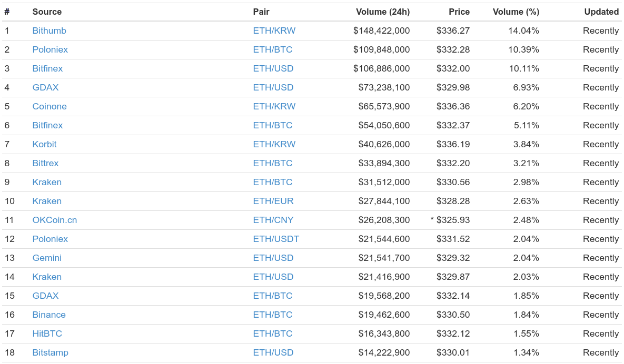Select ETH/USD pair for Bitfinex
Screen dimensions: 624x364
coord(273,68)
